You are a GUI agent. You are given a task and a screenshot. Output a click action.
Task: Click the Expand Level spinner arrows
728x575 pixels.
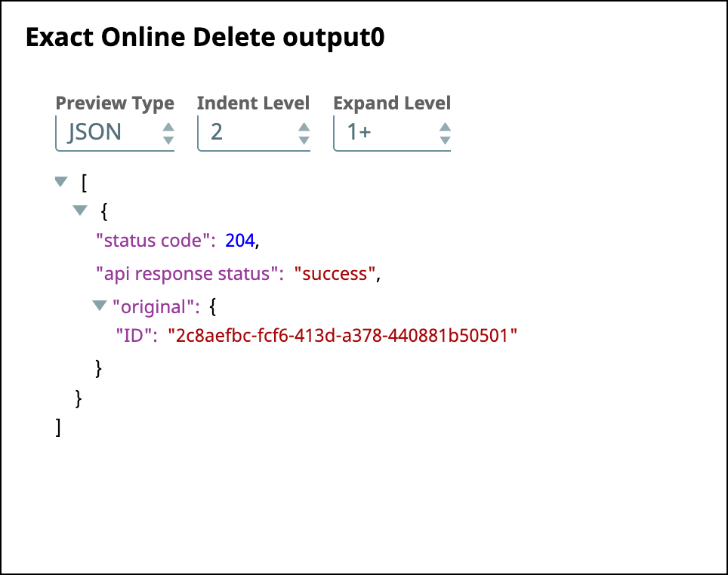point(445,134)
